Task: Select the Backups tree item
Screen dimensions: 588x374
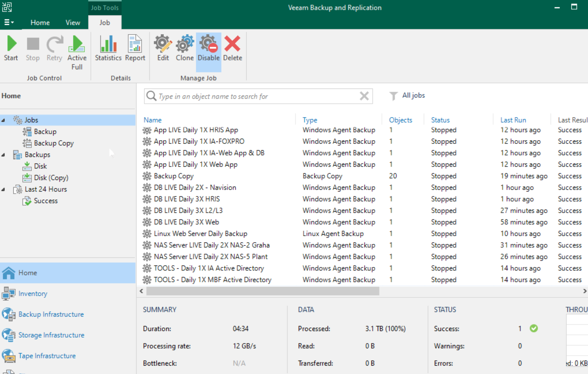Action: click(37, 154)
